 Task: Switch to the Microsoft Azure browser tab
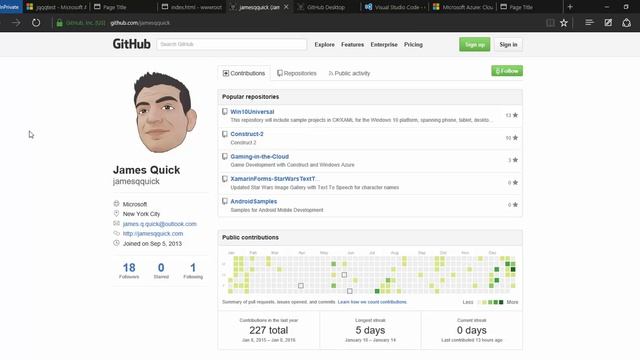[463, 7]
